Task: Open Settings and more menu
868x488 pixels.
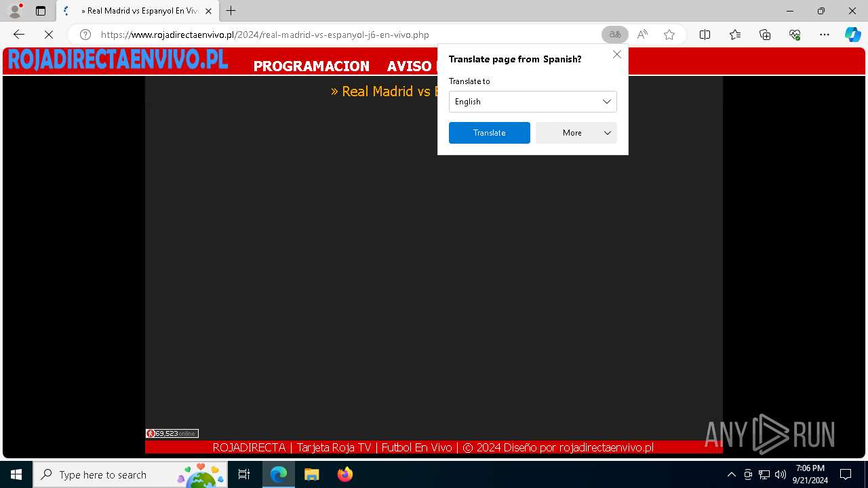Action: [825, 35]
